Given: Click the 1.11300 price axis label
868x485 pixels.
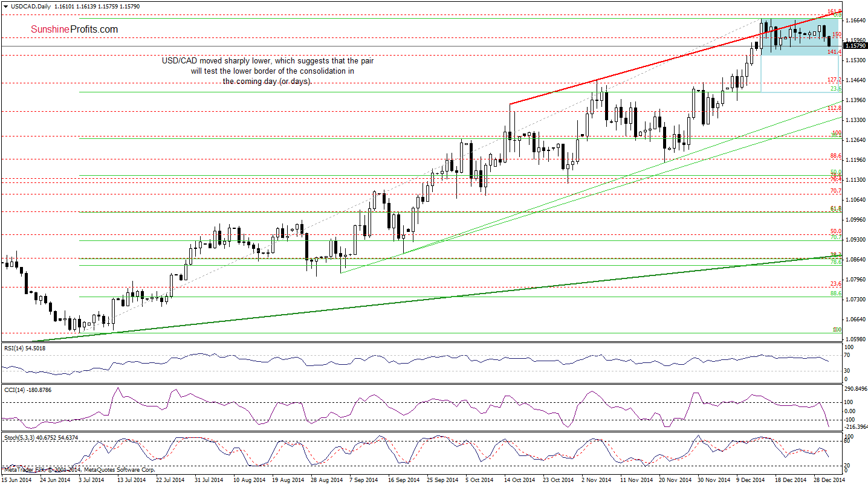Looking at the screenshot, I should 855,180.
